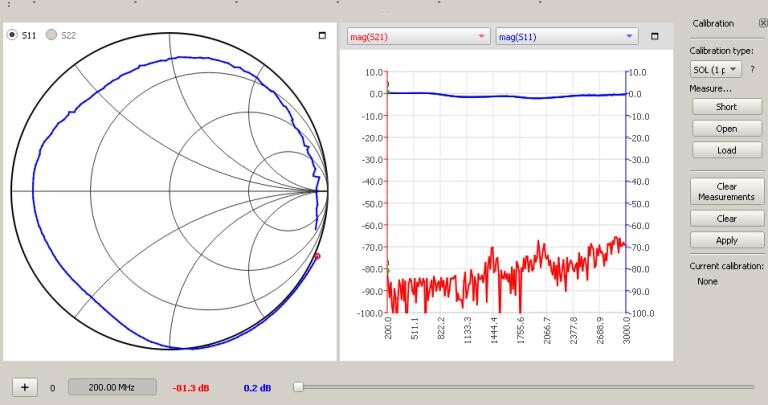The image size is (768, 405).
Task: Open the mag(S21) trace dropdown
Action: 418,36
